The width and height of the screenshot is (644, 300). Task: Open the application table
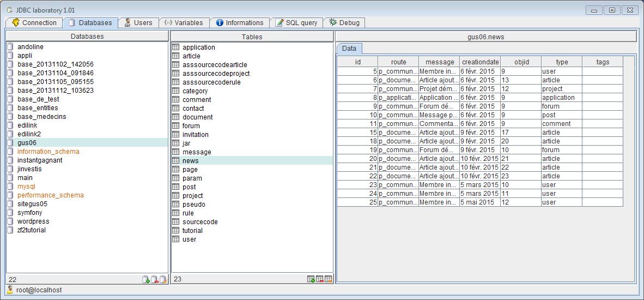click(x=252, y=47)
